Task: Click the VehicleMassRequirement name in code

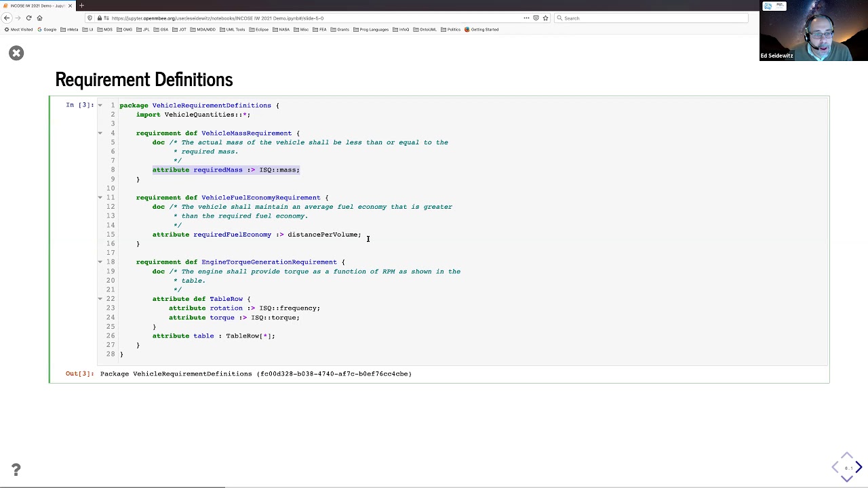Action: click(246, 133)
